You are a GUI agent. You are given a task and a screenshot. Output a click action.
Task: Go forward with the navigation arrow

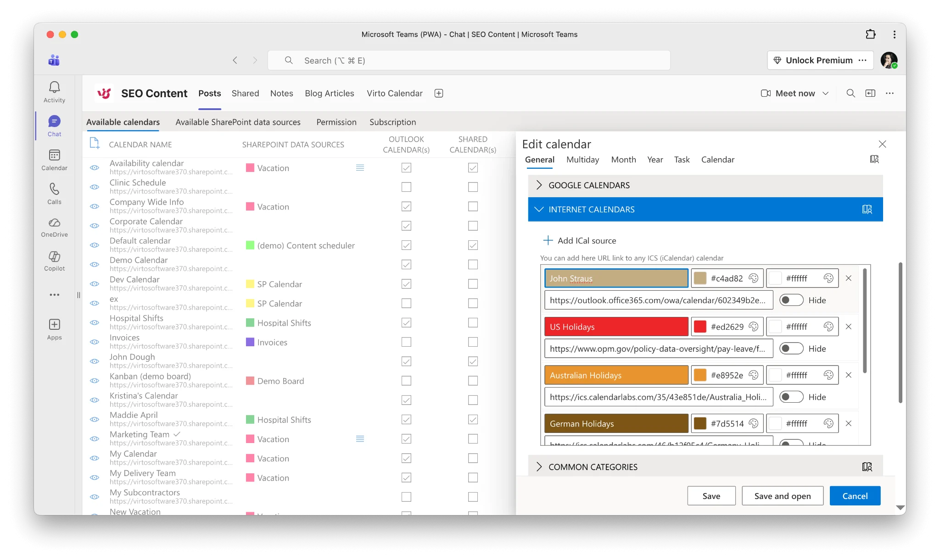255,60
